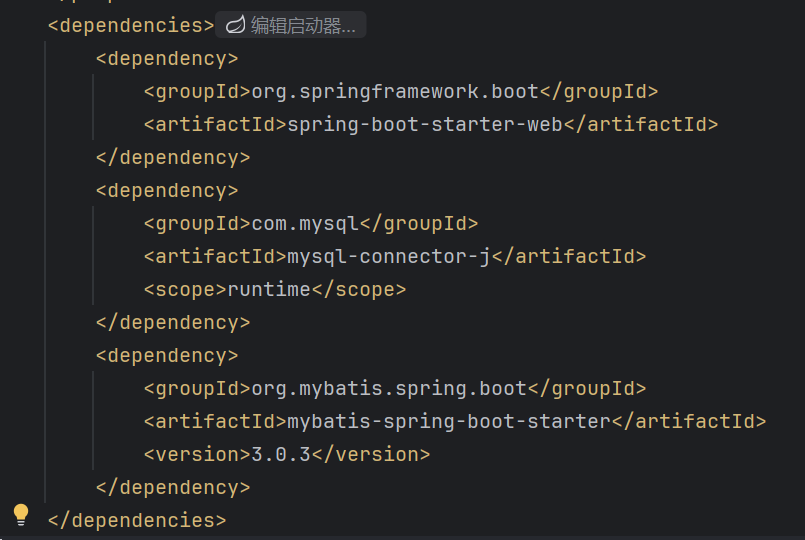Click mysql-connector-j artifactId text

389,256
